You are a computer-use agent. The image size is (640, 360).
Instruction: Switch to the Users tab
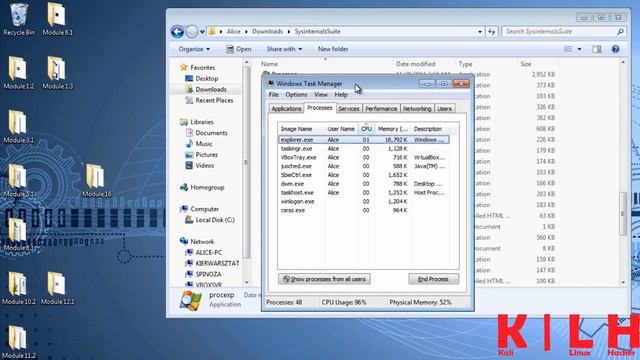pyautogui.click(x=444, y=109)
